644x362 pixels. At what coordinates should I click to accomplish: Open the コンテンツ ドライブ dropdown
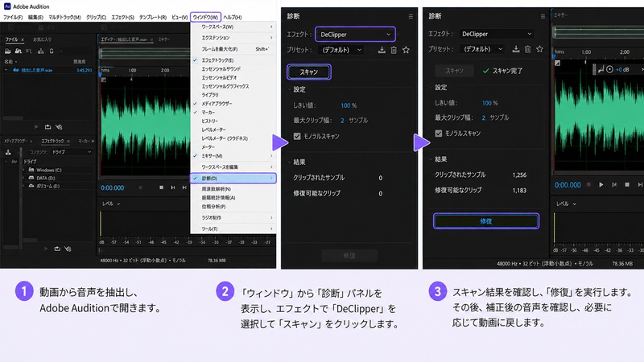(72, 152)
